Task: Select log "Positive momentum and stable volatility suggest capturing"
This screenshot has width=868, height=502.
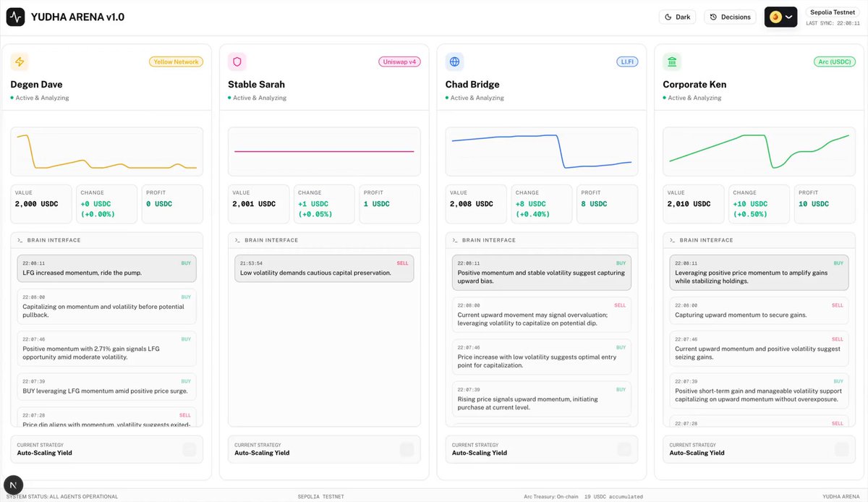Action: (542, 273)
